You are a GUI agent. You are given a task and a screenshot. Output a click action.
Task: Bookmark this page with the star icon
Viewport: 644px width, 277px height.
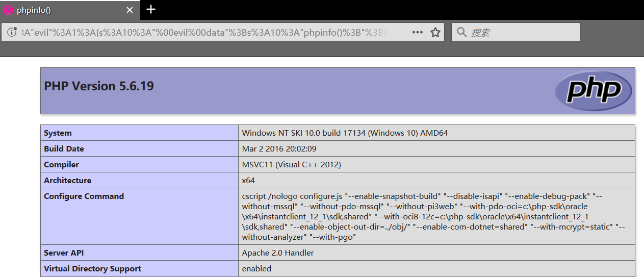435,32
